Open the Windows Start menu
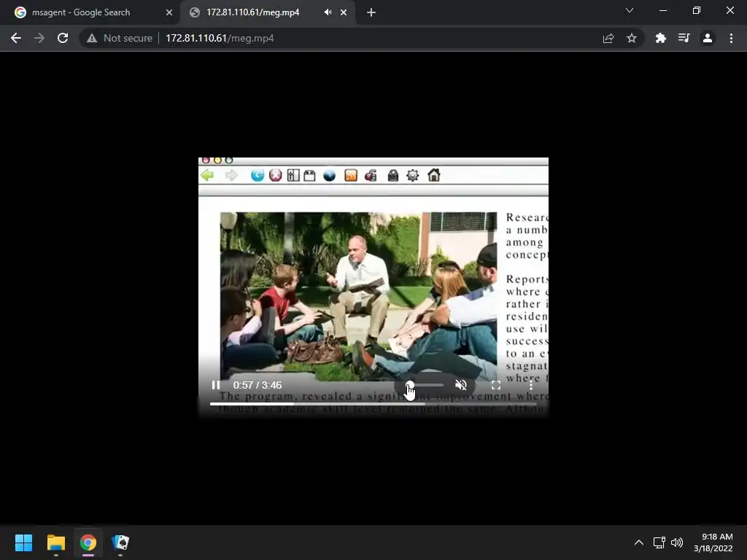The height and width of the screenshot is (560, 747). pyautogui.click(x=23, y=542)
